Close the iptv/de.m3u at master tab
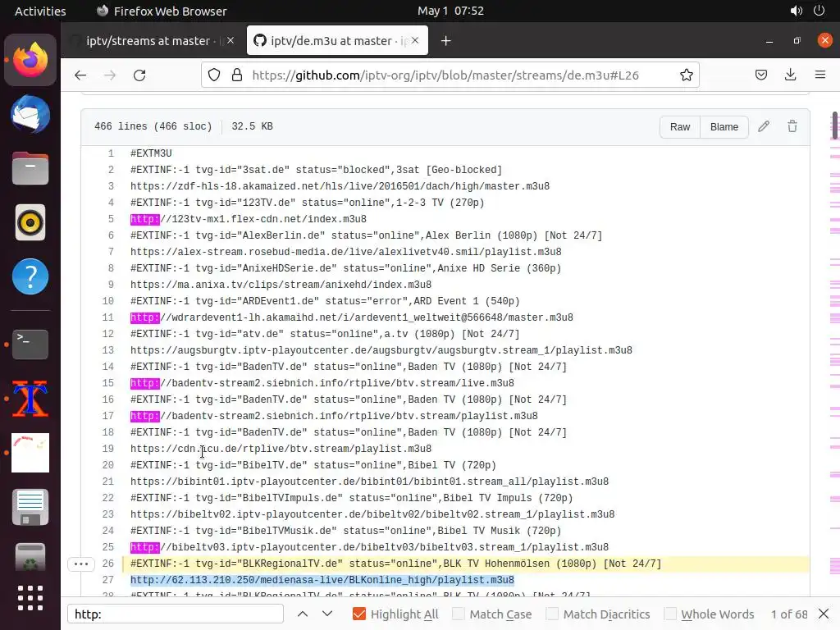The image size is (840, 630). pyautogui.click(x=415, y=40)
